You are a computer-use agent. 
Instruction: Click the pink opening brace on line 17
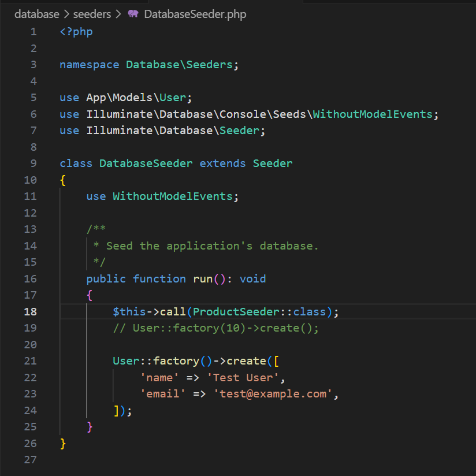point(89,295)
